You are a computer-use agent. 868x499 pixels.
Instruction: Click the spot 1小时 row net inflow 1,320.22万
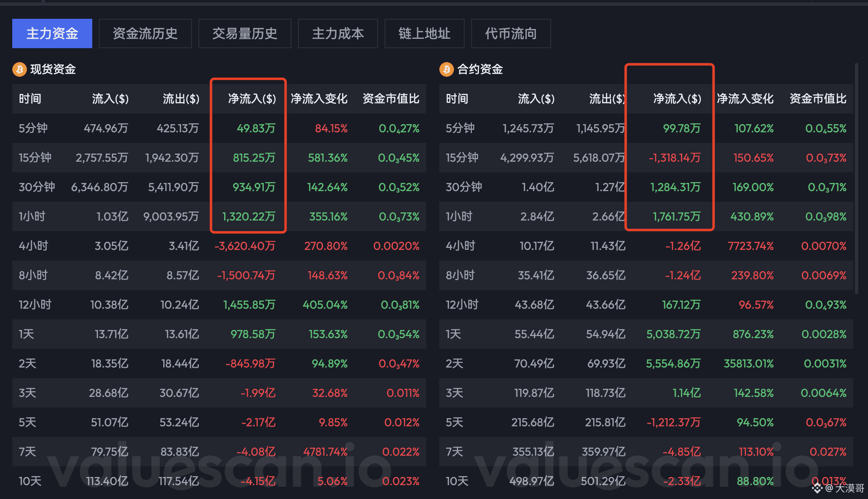pyautogui.click(x=249, y=216)
